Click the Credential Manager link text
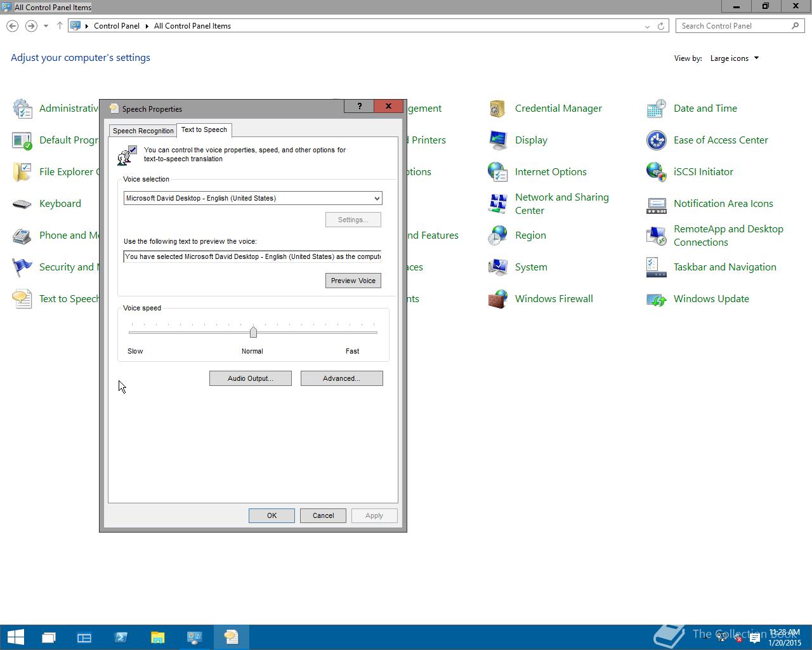Image resolution: width=812 pixels, height=650 pixels. click(558, 109)
